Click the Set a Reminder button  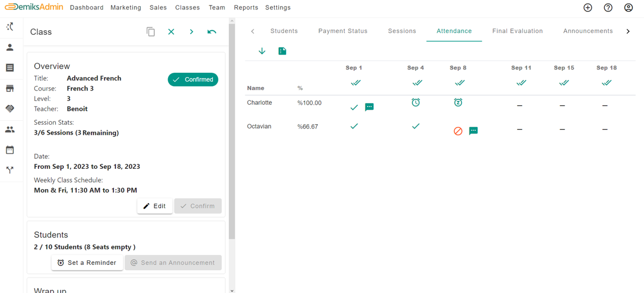click(87, 263)
